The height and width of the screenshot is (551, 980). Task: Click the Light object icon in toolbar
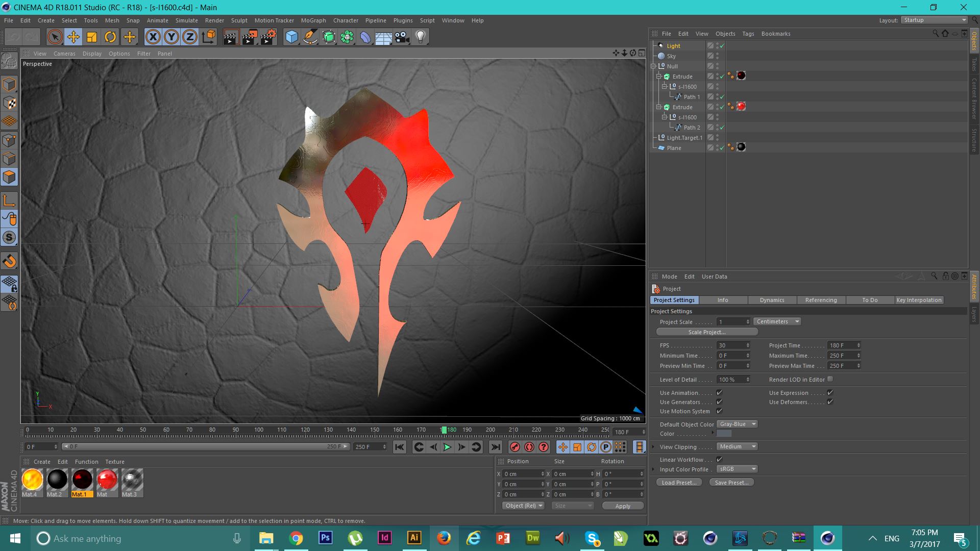pyautogui.click(x=421, y=37)
